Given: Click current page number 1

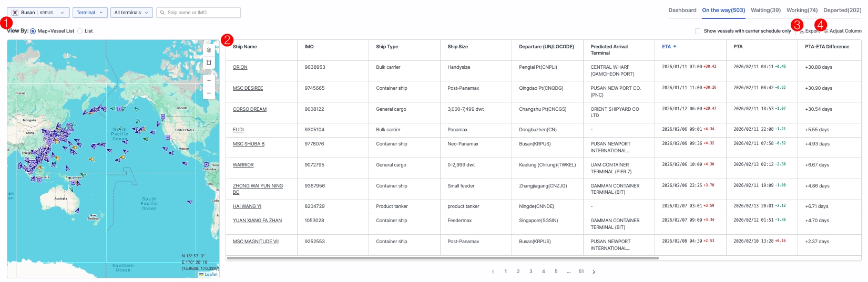Looking at the screenshot, I should click(505, 272).
